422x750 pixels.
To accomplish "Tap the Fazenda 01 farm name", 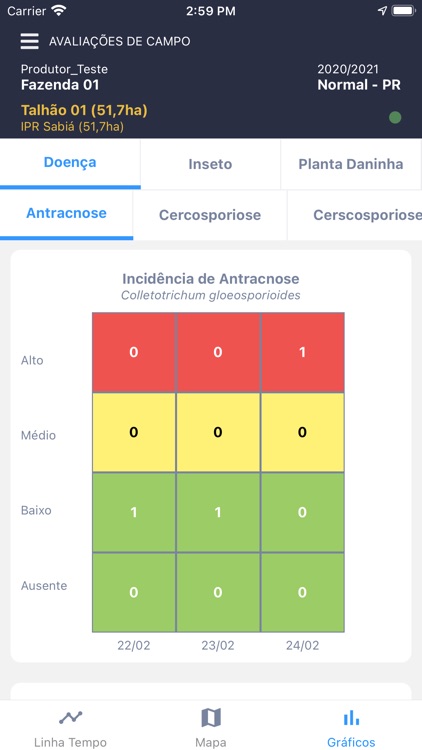I will (x=60, y=85).
